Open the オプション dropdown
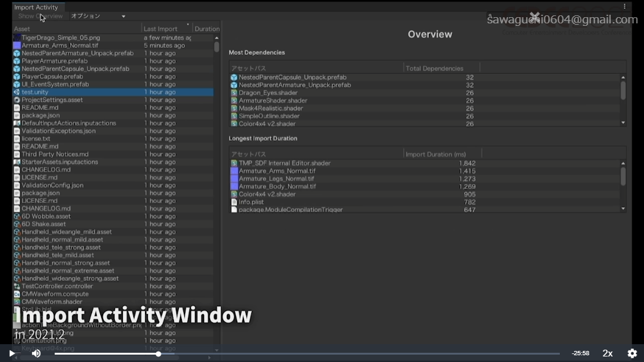 [98, 17]
